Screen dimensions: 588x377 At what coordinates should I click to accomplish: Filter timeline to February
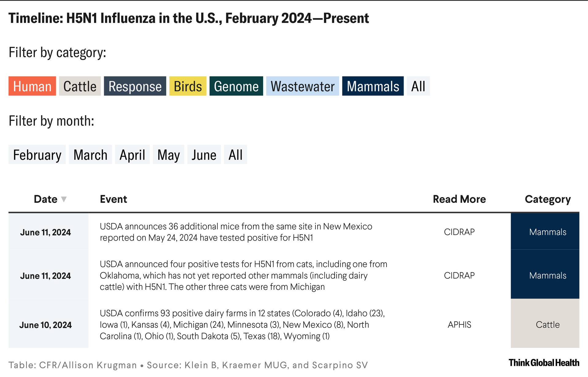pyautogui.click(x=37, y=155)
